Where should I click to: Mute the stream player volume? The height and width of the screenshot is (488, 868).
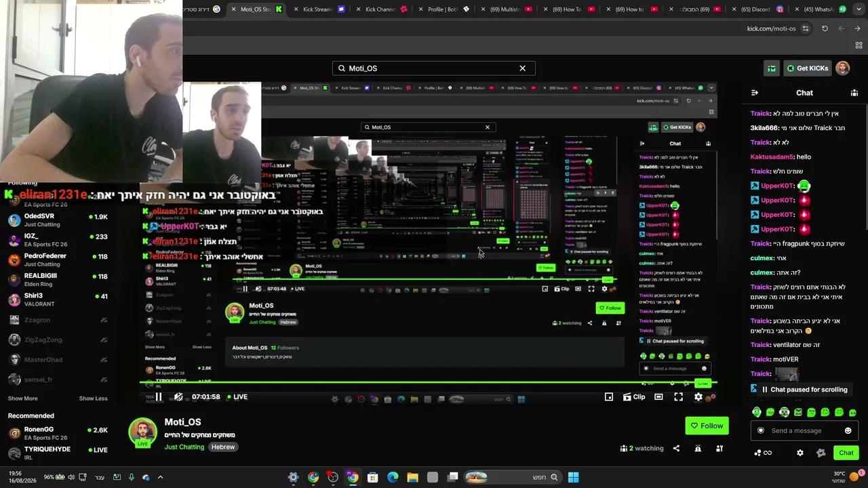click(x=178, y=397)
